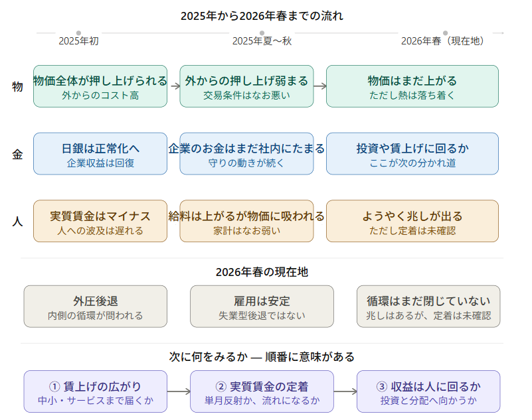This screenshot has width=532, height=420.
Task: Click the 循環はまだ閉じていない card
Action: pyautogui.click(x=428, y=307)
